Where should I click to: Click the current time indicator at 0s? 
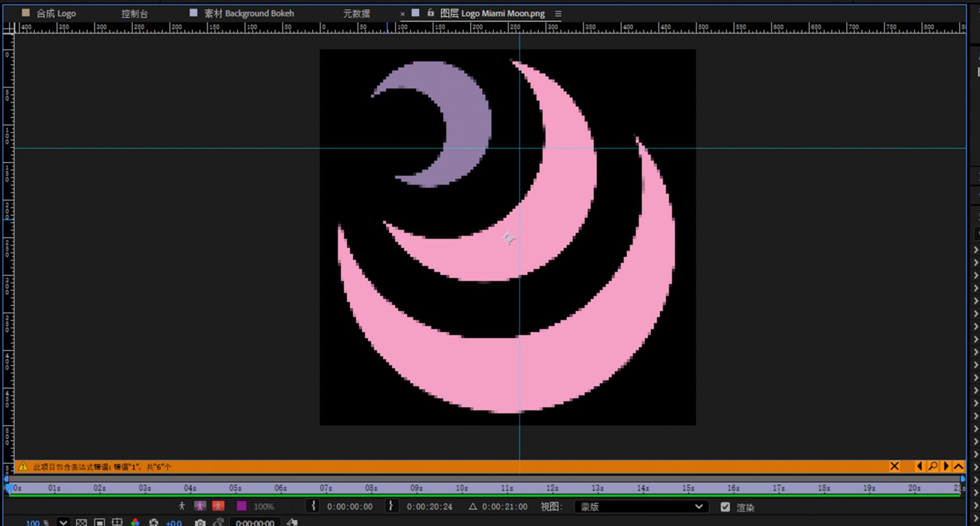[9, 488]
